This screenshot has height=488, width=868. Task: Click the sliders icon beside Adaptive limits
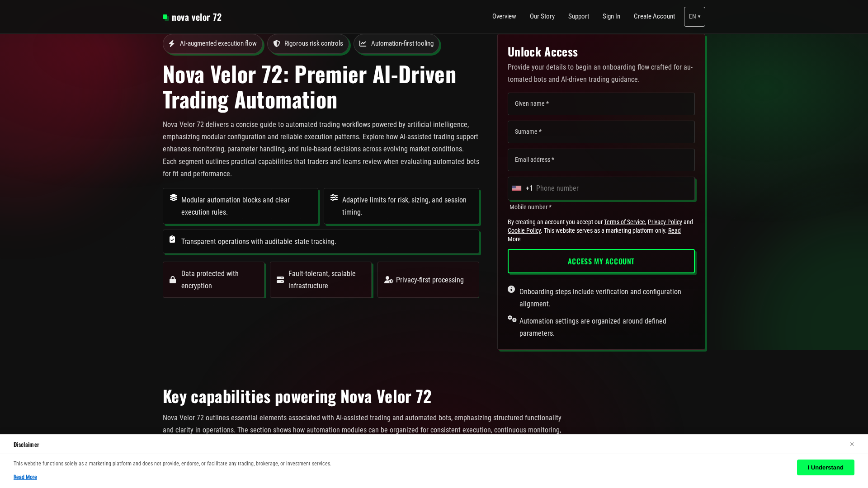coord(334,197)
